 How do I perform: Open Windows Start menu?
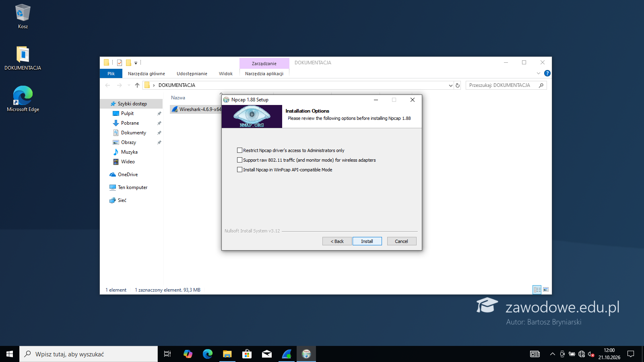(x=10, y=354)
